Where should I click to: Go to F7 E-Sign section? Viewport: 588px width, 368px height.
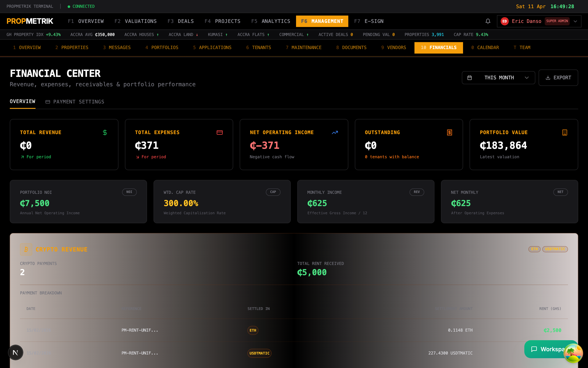click(x=369, y=21)
